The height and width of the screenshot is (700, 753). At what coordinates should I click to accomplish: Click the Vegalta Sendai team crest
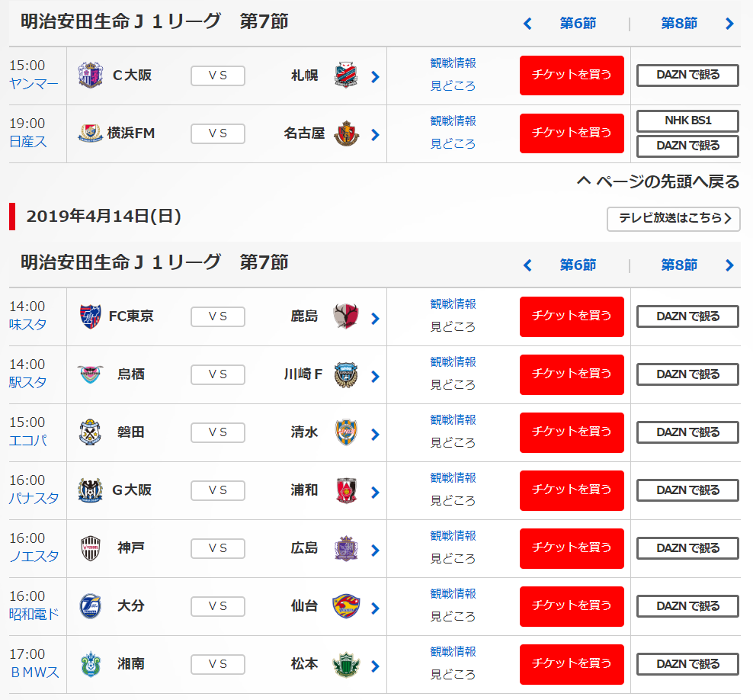pyautogui.click(x=345, y=606)
